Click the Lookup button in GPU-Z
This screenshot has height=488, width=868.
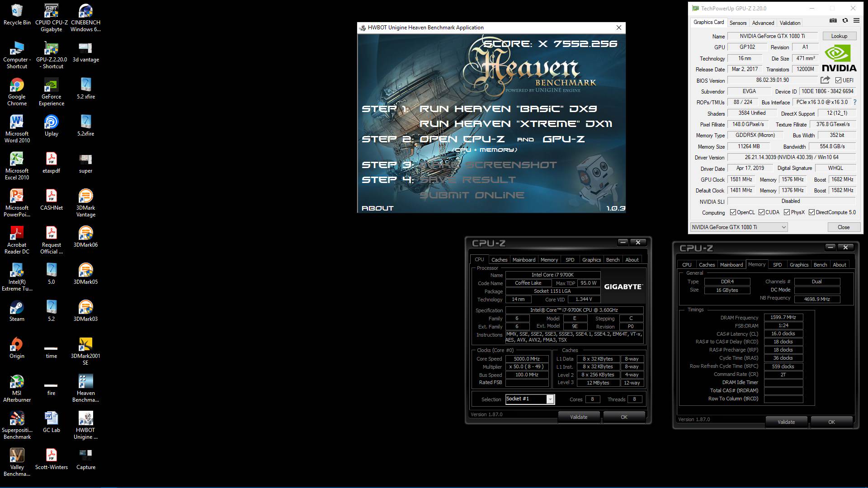[x=839, y=36]
